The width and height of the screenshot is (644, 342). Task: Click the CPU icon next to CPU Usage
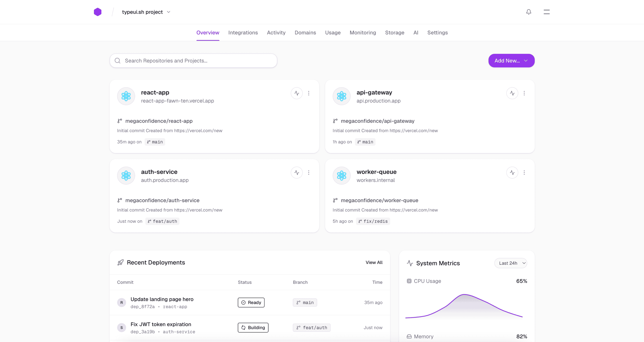(409, 281)
